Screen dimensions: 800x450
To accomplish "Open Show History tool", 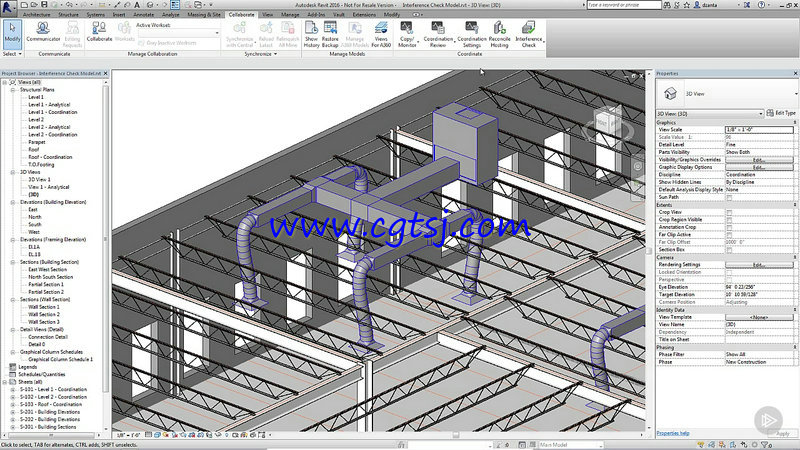I will pos(311,34).
